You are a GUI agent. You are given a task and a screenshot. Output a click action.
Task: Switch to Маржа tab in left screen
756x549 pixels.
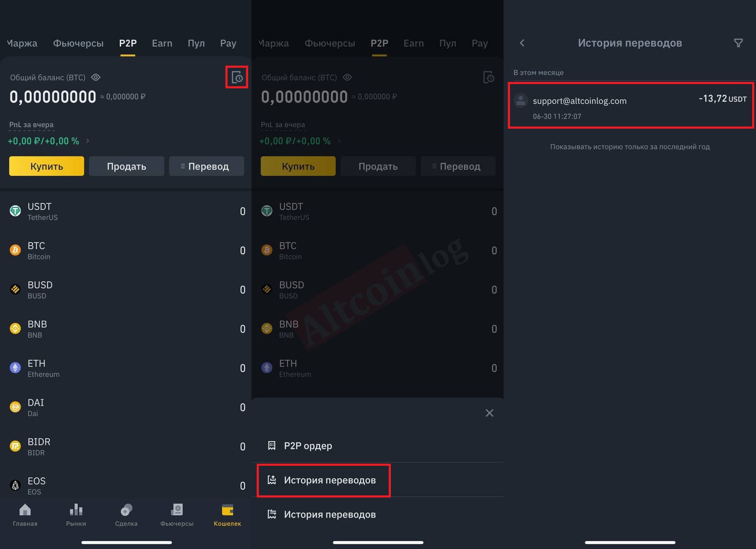click(x=22, y=43)
